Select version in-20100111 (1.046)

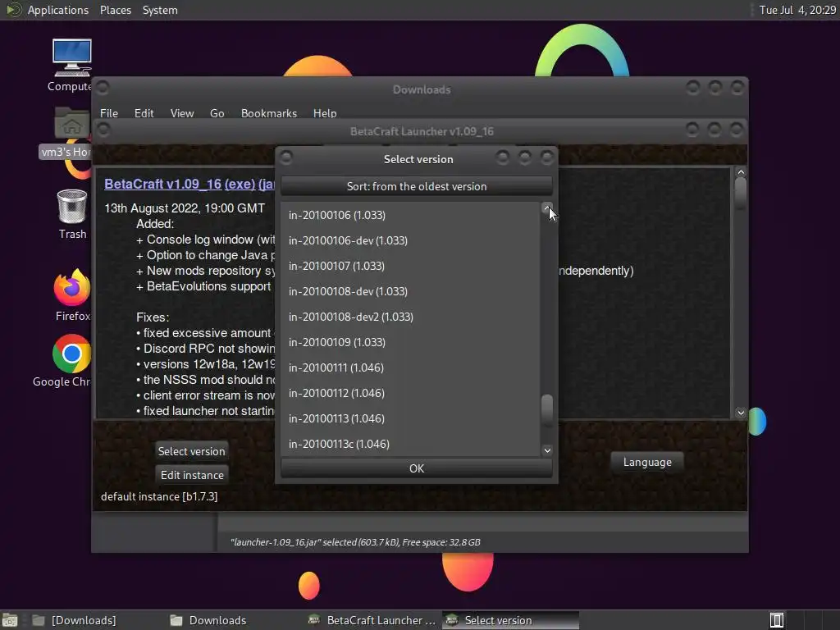(x=410, y=367)
